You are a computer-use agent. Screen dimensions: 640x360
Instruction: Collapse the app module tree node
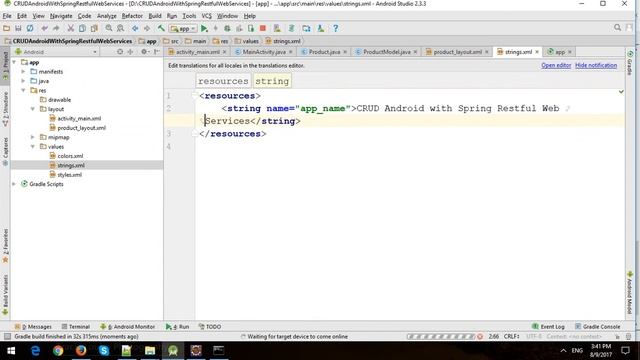tap(14, 62)
